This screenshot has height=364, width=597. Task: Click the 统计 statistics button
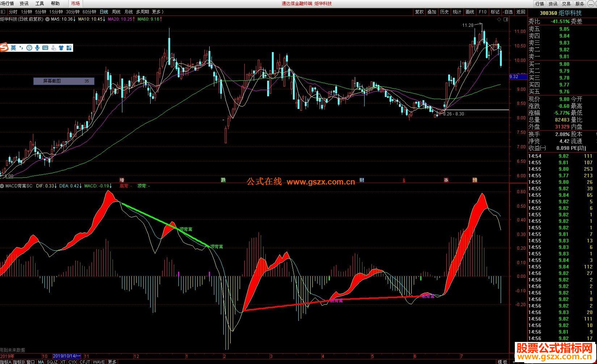pyautogui.click(x=457, y=12)
